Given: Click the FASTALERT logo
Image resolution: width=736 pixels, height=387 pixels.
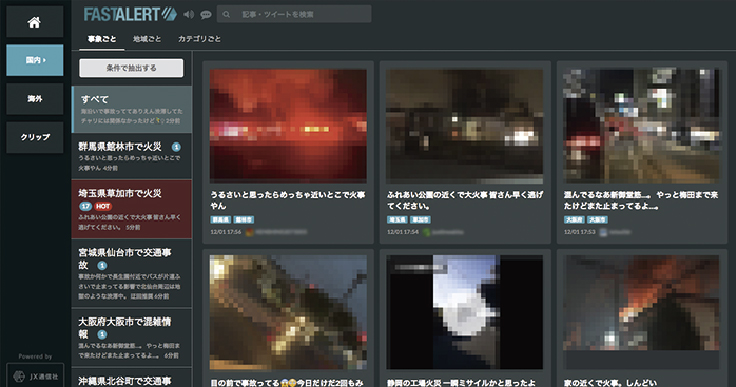Looking at the screenshot, I should (130, 14).
